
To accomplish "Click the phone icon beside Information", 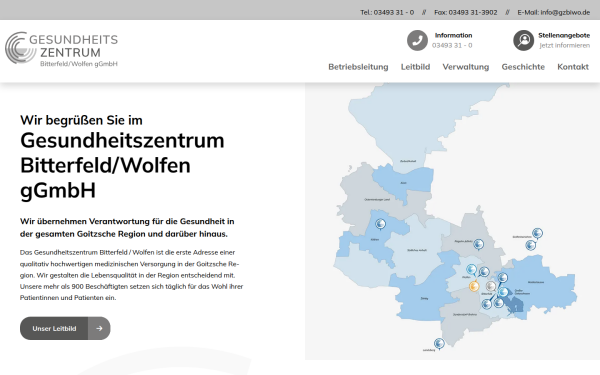I will click(417, 40).
